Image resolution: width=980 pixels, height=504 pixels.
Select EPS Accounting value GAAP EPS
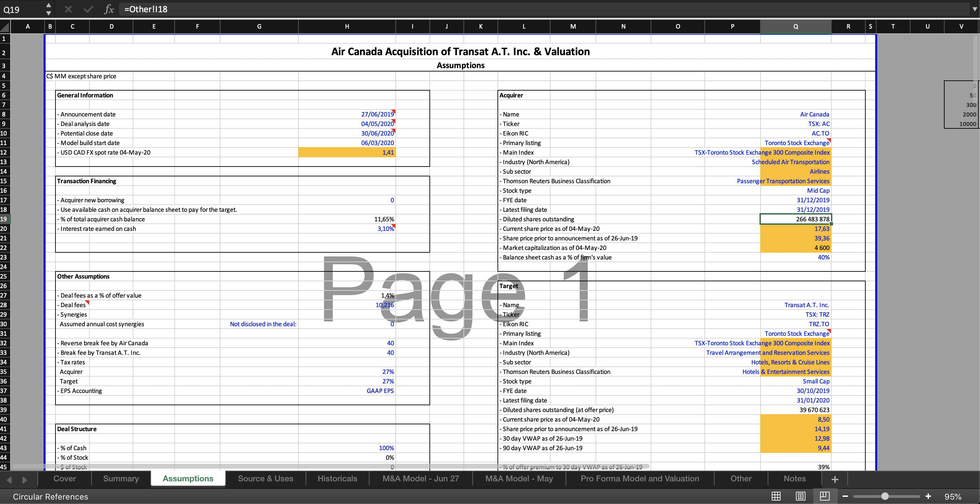[x=347, y=391]
